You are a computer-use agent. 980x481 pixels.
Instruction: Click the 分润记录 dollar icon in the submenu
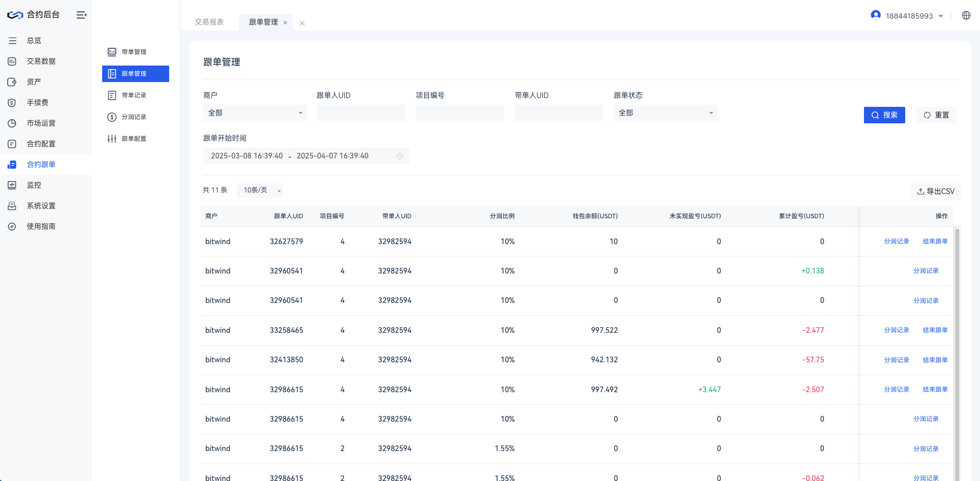coord(112,117)
